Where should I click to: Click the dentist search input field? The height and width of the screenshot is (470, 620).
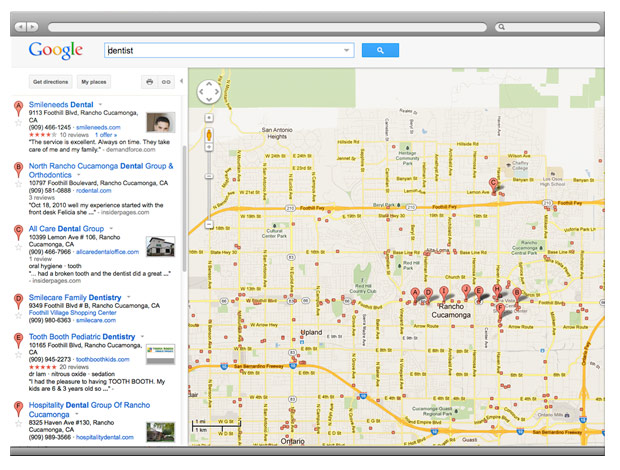[225, 50]
